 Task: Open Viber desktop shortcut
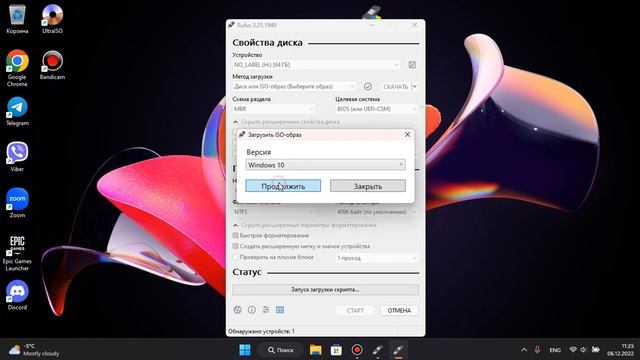(x=17, y=157)
